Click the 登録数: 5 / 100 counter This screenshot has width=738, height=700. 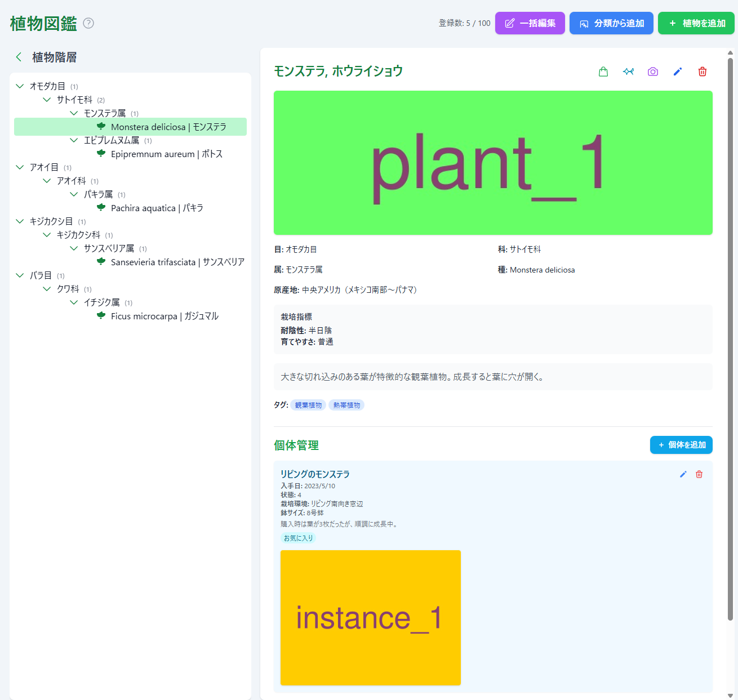click(464, 23)
